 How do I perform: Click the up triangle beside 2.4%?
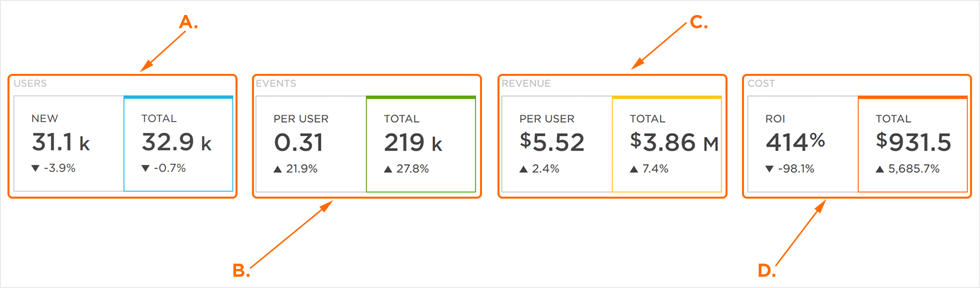tap(523, 169)
